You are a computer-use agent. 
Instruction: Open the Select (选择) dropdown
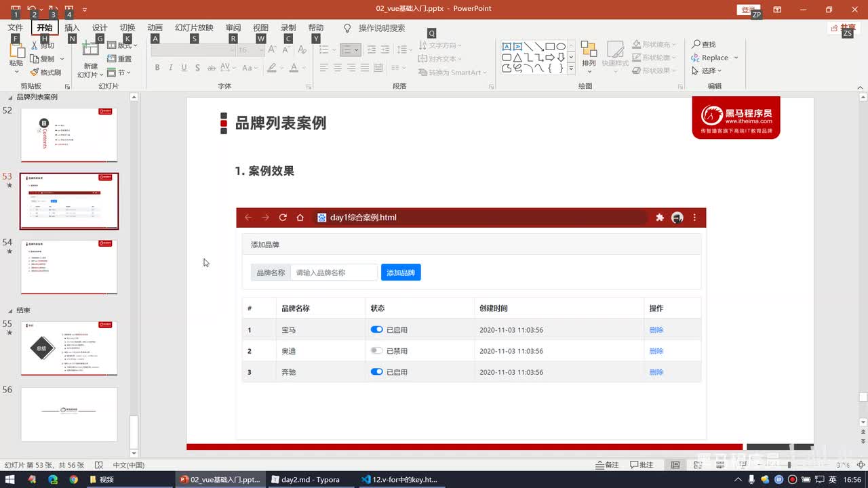coord(707,70)
